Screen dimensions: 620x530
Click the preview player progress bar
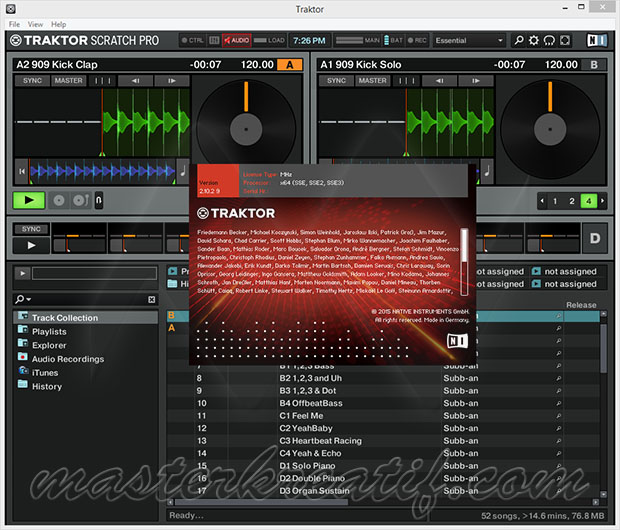(x=95, y=273)
